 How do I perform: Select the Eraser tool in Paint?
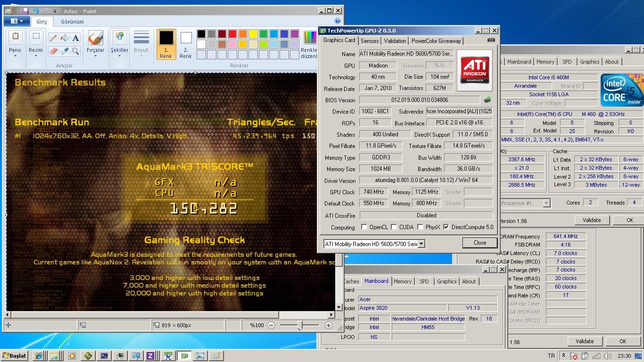(x=53, y=51)
